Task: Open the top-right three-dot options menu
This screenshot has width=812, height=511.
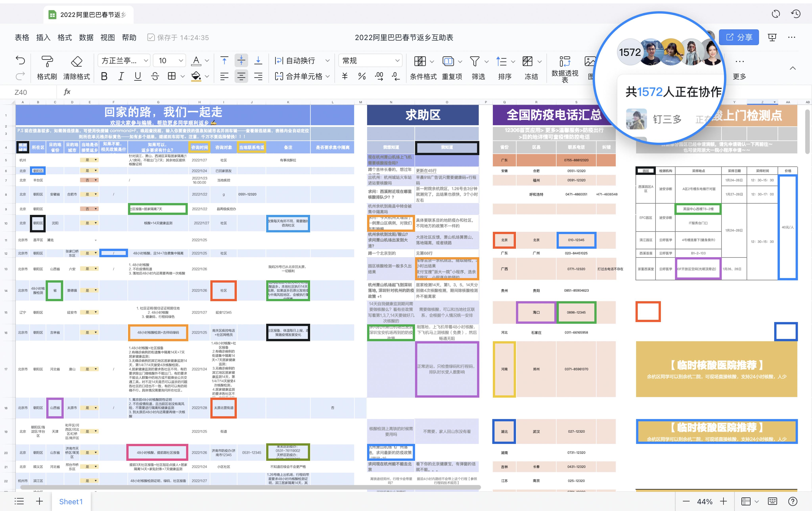Action: [792, 37]
